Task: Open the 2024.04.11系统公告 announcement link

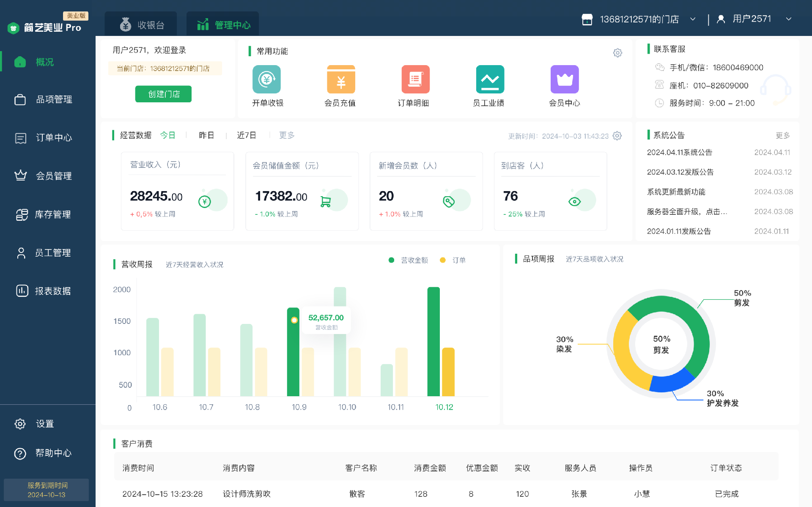Action: coord(679,152)
